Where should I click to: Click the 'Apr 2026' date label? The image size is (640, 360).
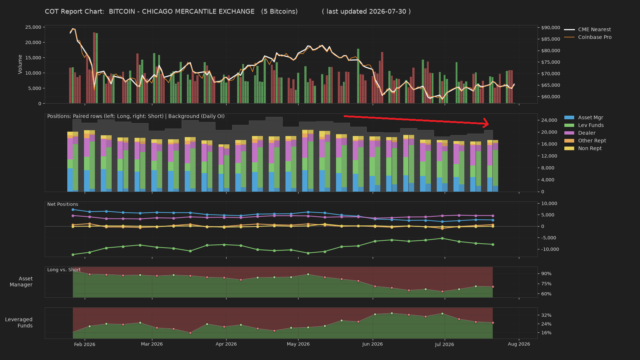point(226,344)
